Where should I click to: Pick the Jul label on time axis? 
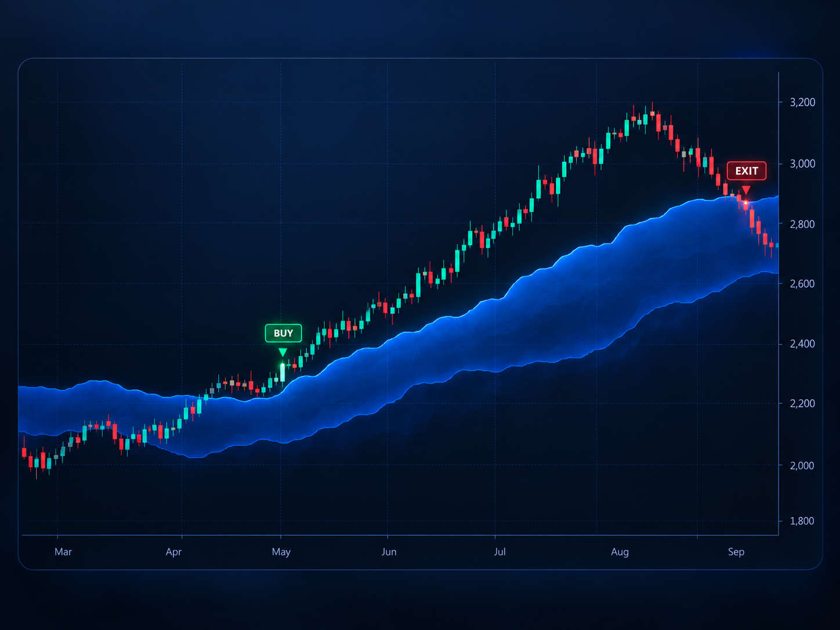tap(499, 552)
